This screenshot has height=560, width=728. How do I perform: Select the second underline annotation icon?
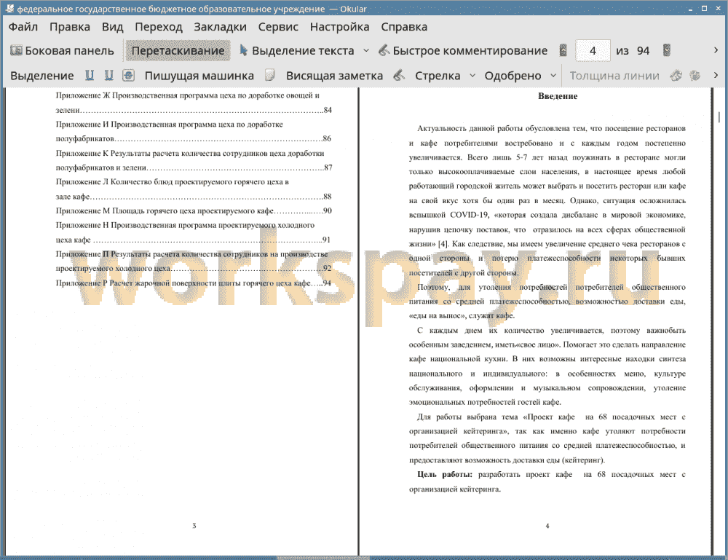pos(108,75)
